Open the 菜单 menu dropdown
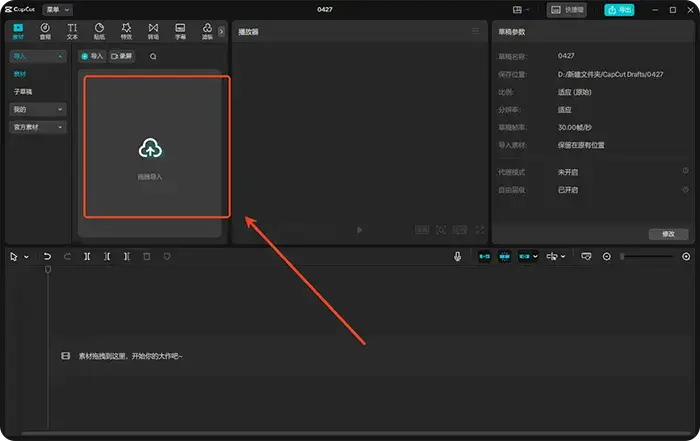Image resolution: width=700 pixels, height=441 pixels. tap(58, 9)
